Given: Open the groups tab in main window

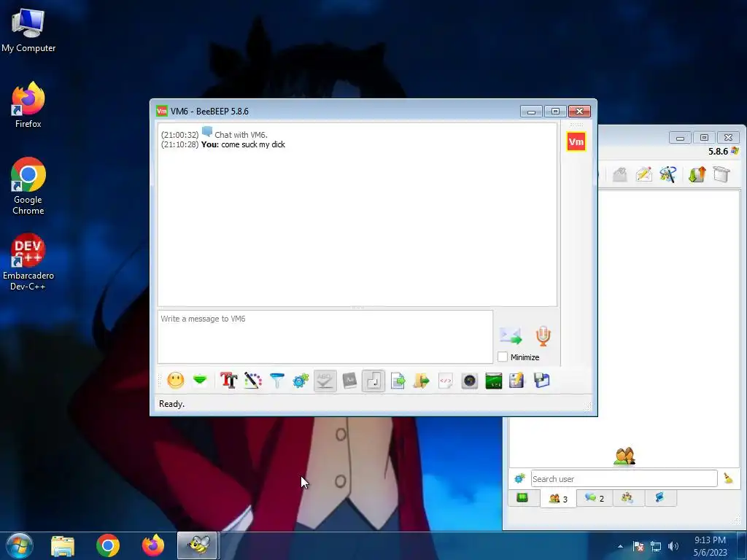Looking at the screenshot, I should tap(627, 497).
